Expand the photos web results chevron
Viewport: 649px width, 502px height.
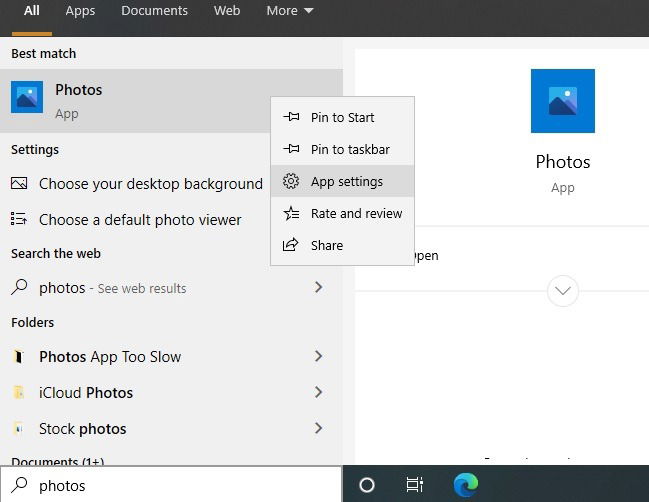point(318,287)
